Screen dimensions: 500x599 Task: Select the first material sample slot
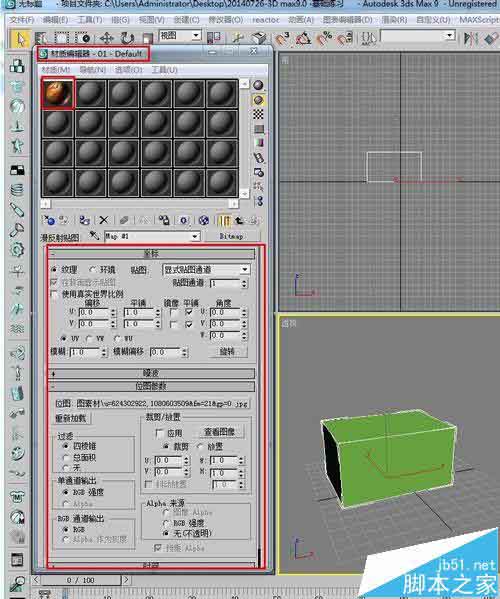58,94
